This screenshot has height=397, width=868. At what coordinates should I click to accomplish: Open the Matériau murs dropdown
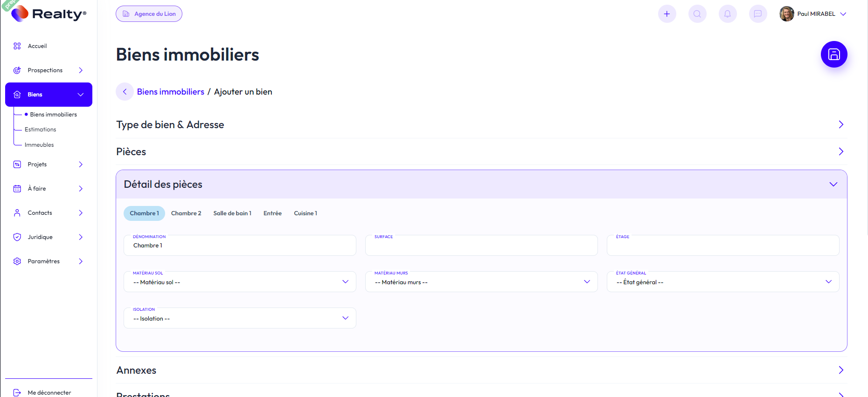click(481, 282)
